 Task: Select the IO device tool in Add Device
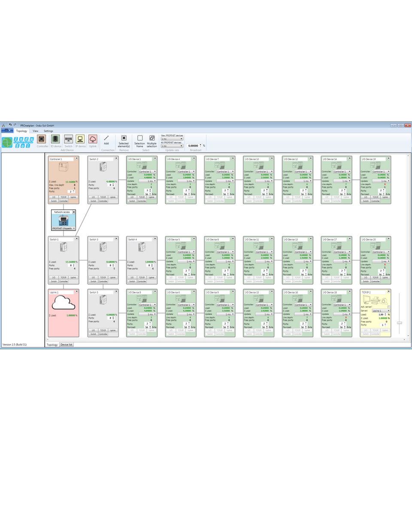pyautogui.click(x=55, y=139)
